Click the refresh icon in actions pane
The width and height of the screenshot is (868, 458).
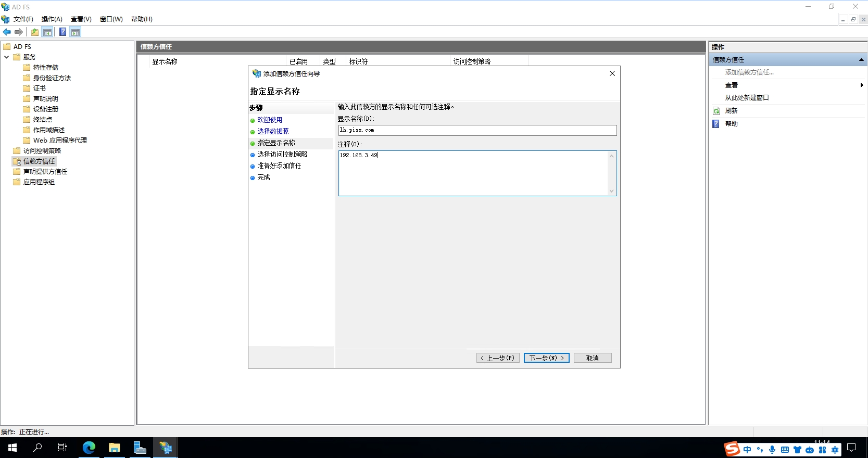click(x=716, y=111)
